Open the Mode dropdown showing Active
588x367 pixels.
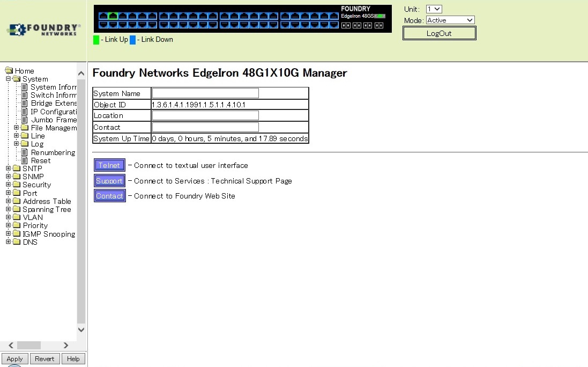(450, 20)
